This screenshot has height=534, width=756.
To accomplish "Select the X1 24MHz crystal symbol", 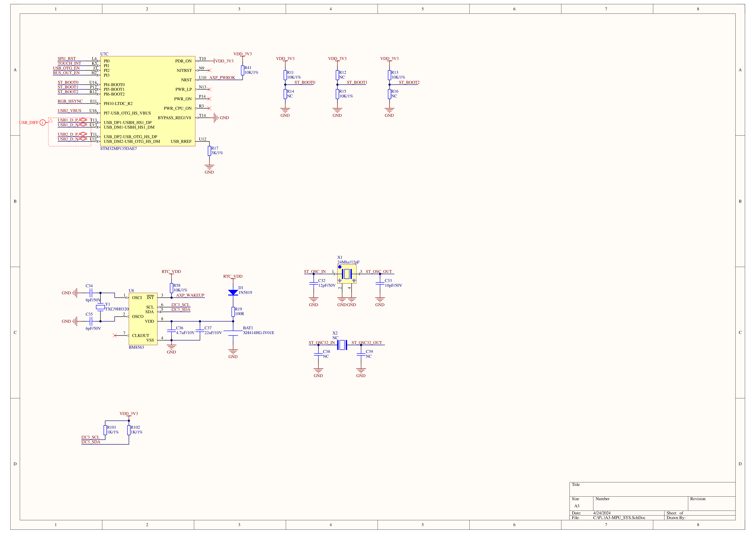I will pyautogui.click(x=347, y=274).
